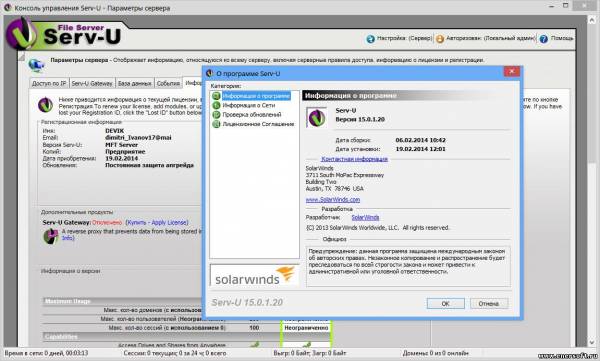The width and height of the screenshot is (600, 361).
Task: Switch to the 'База данных' tab
Action: tap(134, 83)
